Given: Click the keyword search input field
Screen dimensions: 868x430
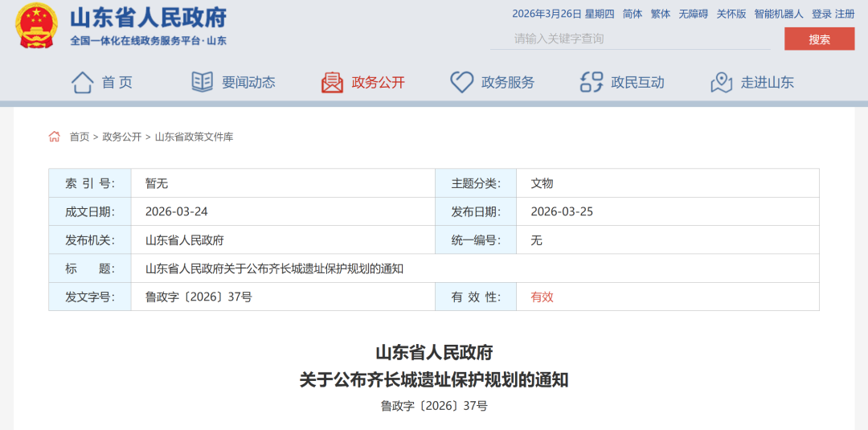Looking at the screenshot, I should [629, 39].
